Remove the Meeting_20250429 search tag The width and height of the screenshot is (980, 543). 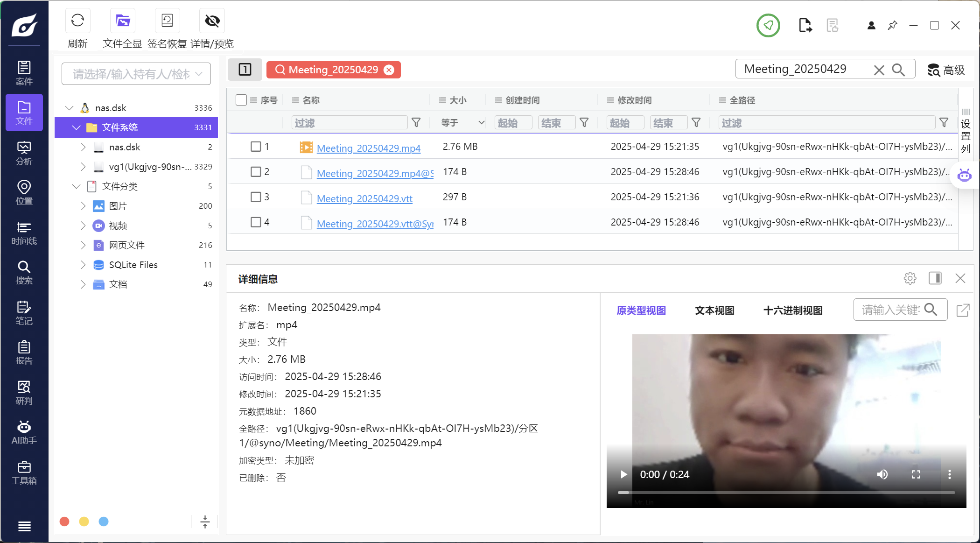[x=389, y=70]
